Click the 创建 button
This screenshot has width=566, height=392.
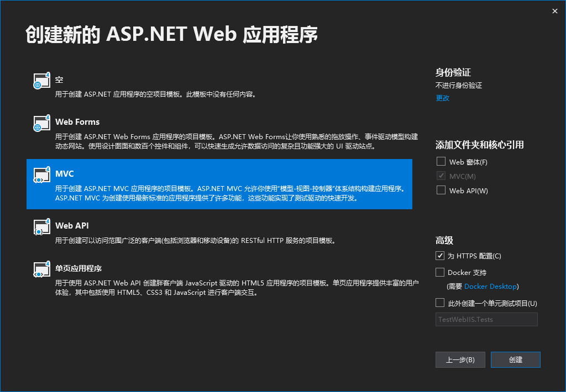pyautogui.click(x=515, y=359)
